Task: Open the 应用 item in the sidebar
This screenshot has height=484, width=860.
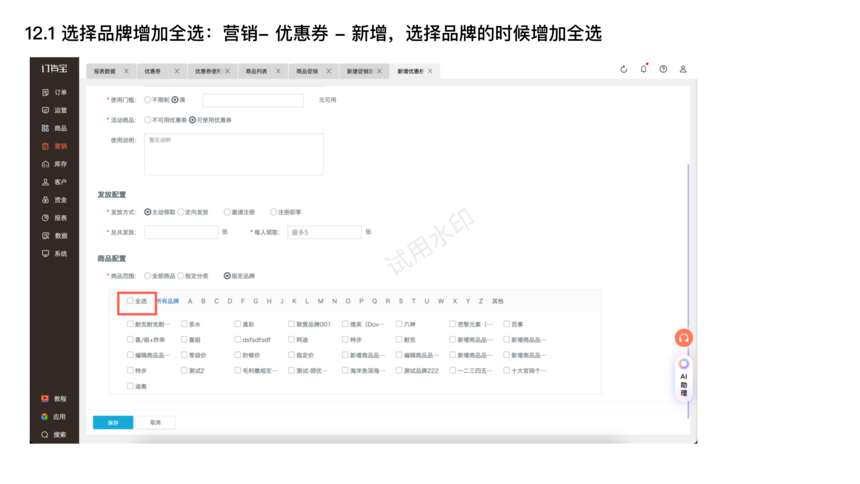Action: [54, 417]
